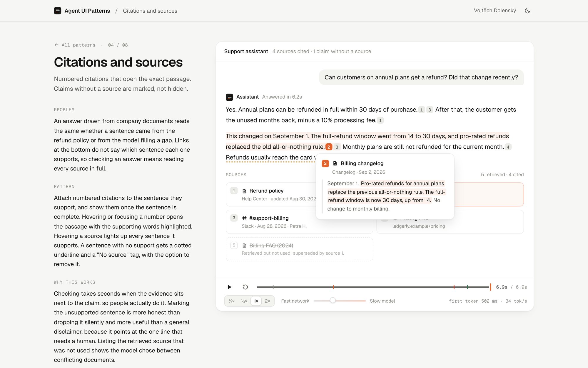Click the 'first token 502 ms' readout
The width and height of the screenshot is (588, 368).
click(x=473, y=301)
